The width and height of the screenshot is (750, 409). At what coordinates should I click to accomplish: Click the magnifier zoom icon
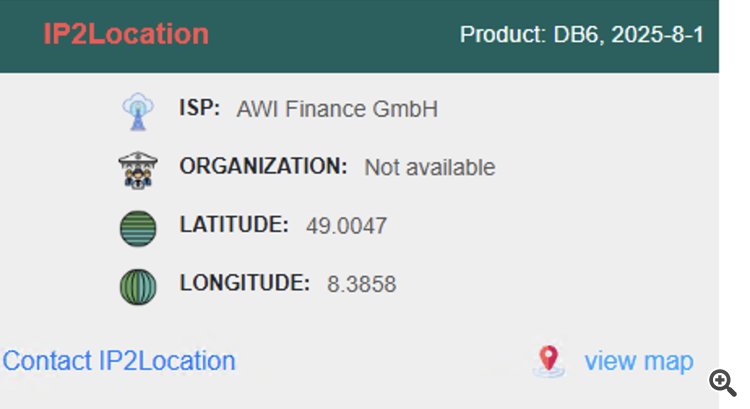click(723, 381)
